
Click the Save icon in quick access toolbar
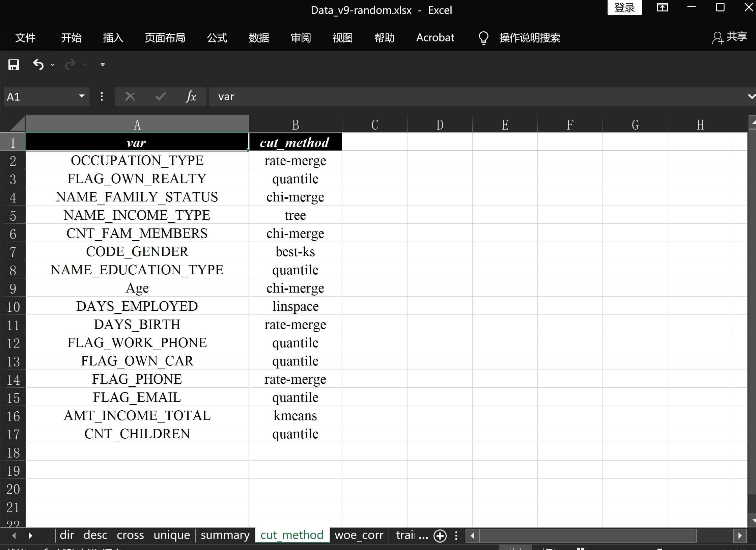tap(13, 64)
